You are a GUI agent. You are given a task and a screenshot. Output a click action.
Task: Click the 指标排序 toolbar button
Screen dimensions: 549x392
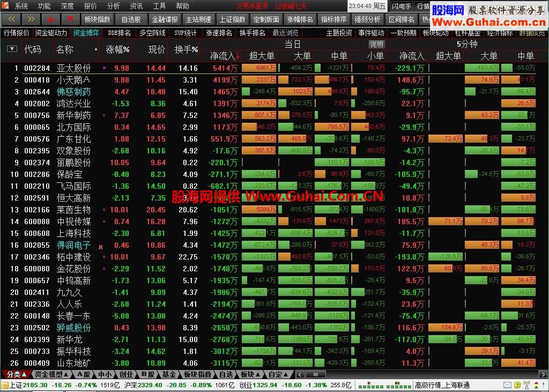click(333, 19)
